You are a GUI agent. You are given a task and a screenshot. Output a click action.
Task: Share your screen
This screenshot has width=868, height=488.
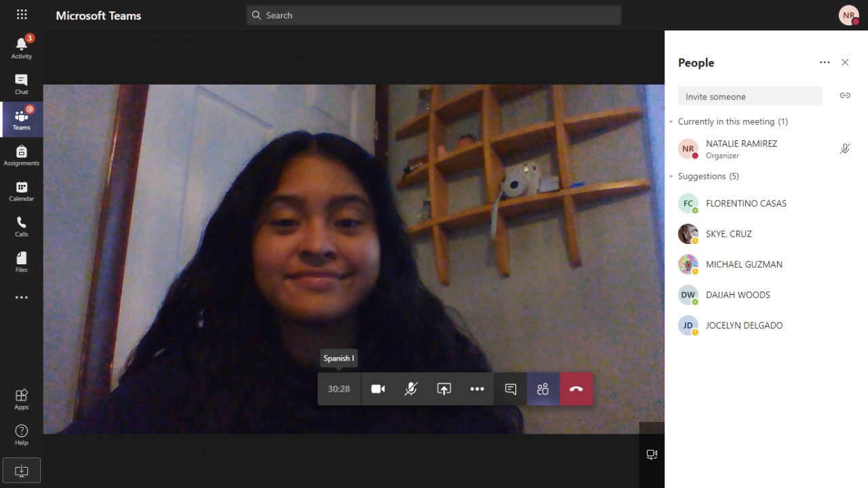point(444,389)
